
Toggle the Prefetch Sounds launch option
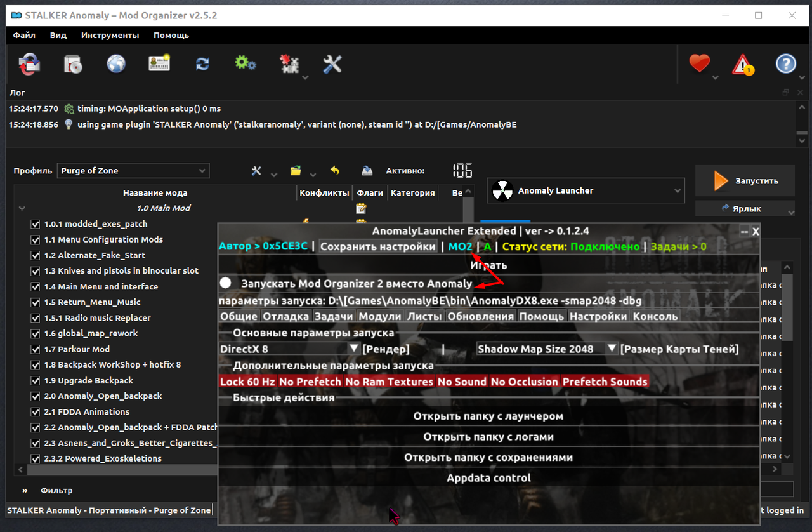click(605, 382)
